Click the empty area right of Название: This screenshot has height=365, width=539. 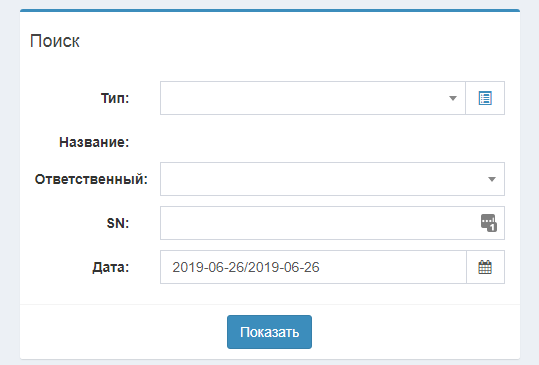pos(332,142)
